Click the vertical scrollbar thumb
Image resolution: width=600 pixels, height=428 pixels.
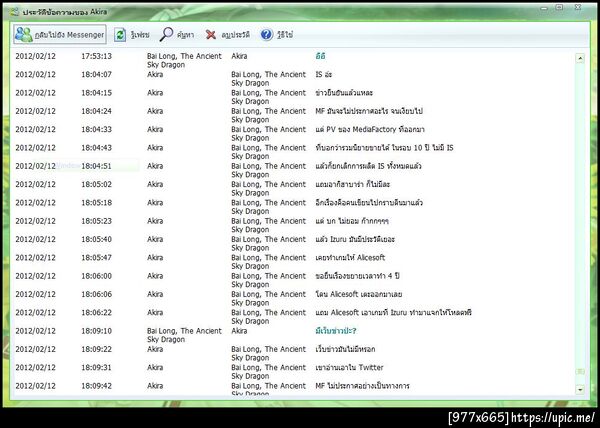coord(580,371)
